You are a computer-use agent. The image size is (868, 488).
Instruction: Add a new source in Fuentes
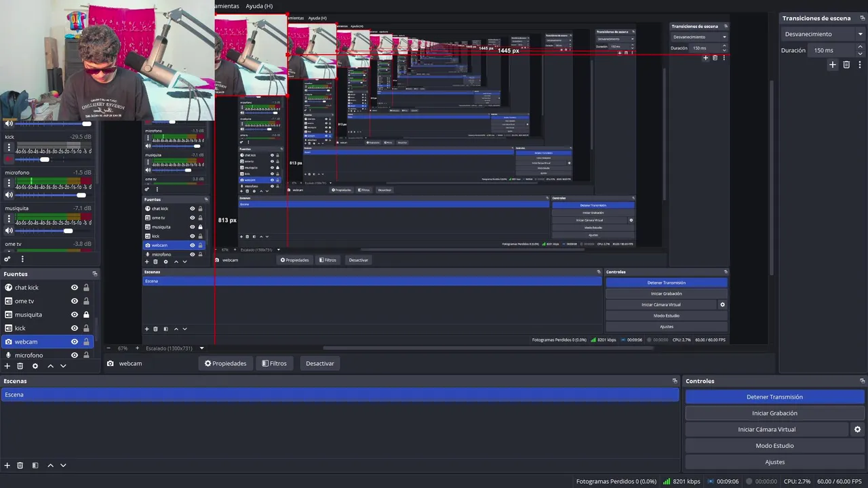(x=7, y=366)
